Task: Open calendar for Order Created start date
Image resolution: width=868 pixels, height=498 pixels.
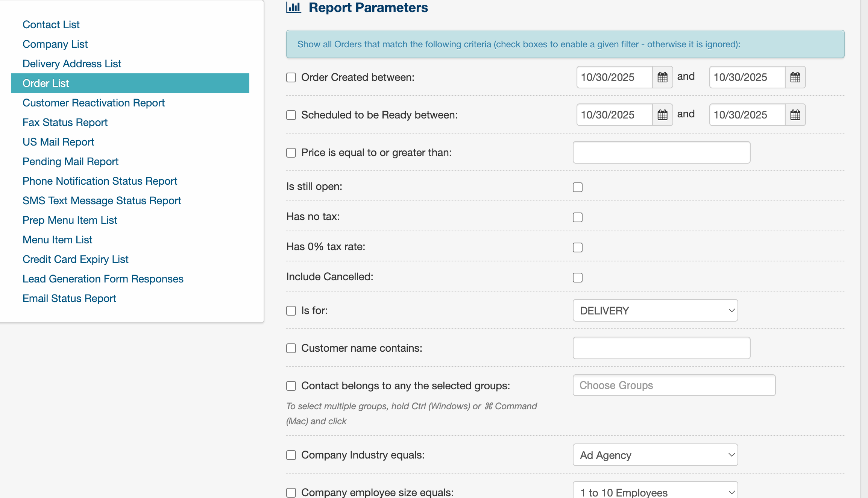Action: (x=662, y=77)
